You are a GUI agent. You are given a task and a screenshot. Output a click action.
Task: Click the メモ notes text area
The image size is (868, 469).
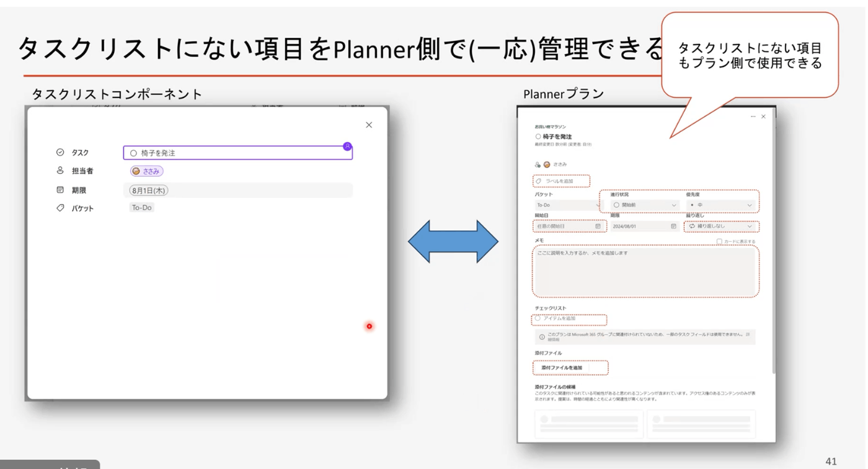click(645, 271)
